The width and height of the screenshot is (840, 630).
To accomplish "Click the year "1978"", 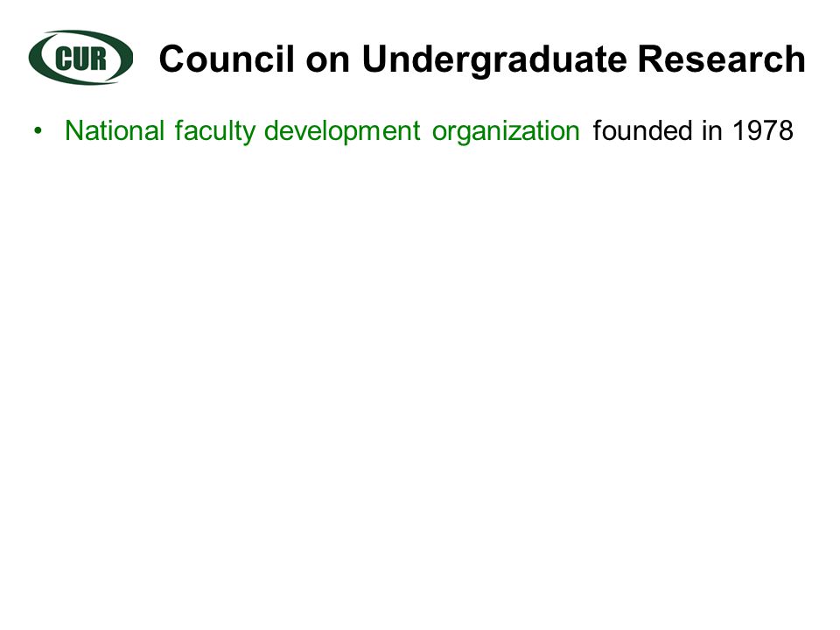I will click(762, 131).
